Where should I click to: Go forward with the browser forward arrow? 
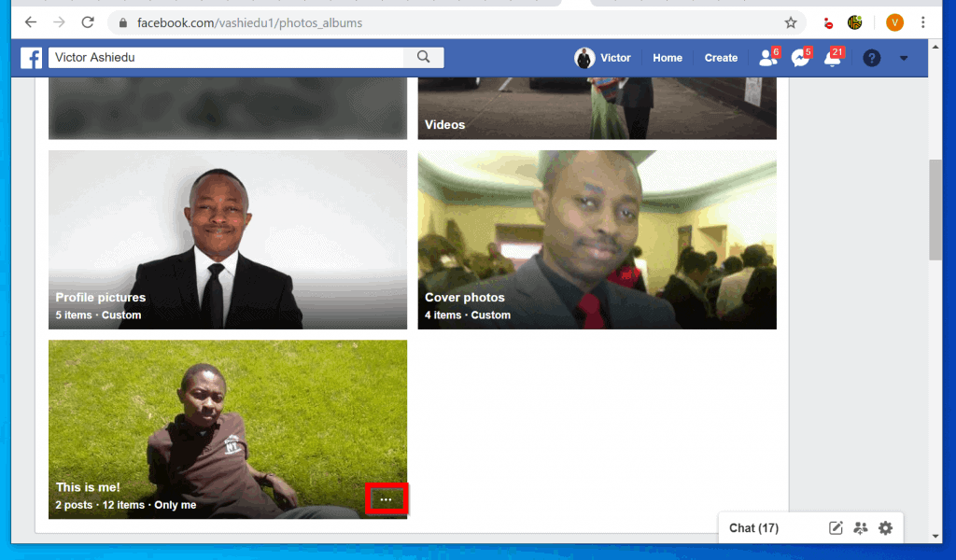point(59,22)
